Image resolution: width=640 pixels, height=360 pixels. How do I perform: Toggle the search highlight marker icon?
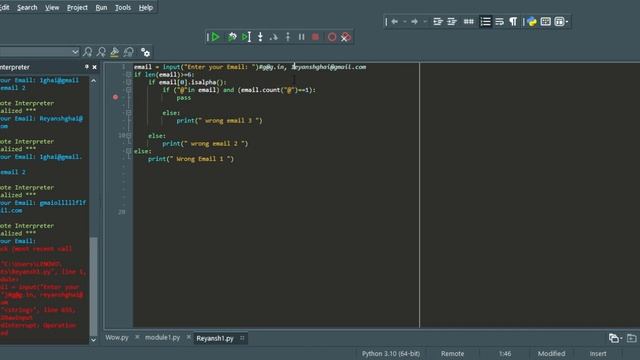click(115, 52)
